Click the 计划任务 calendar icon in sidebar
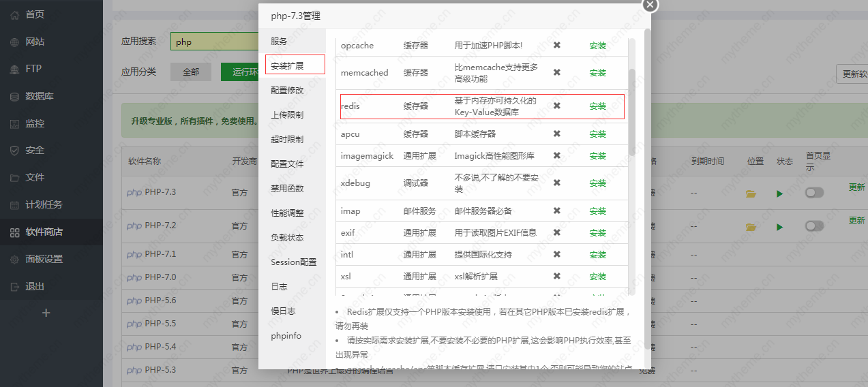 coord(14,205)
